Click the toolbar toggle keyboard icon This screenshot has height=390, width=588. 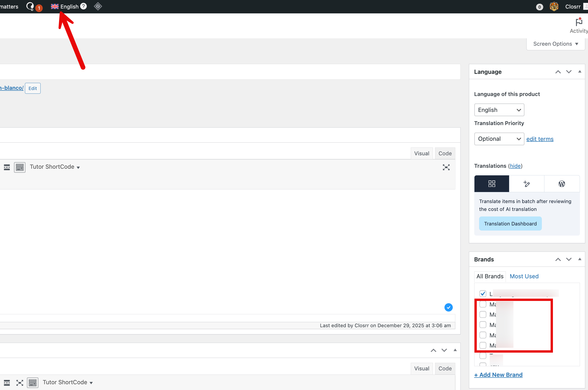(20, 167)
